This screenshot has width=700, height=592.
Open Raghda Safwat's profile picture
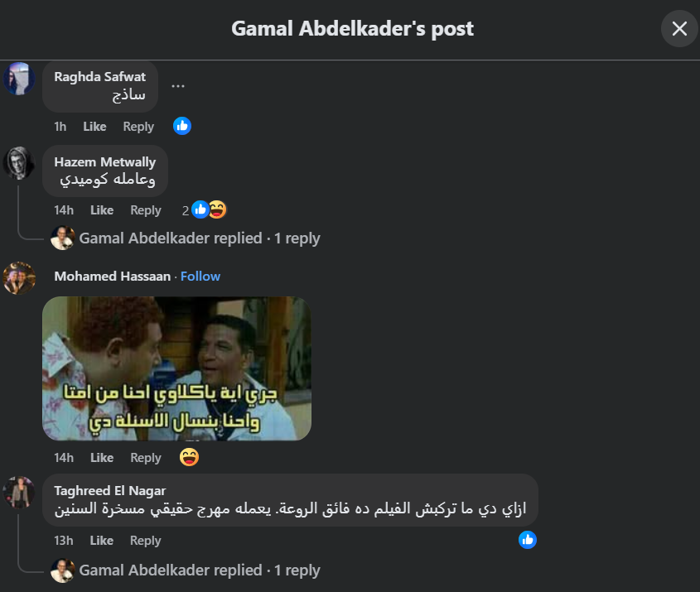(19, 79)
